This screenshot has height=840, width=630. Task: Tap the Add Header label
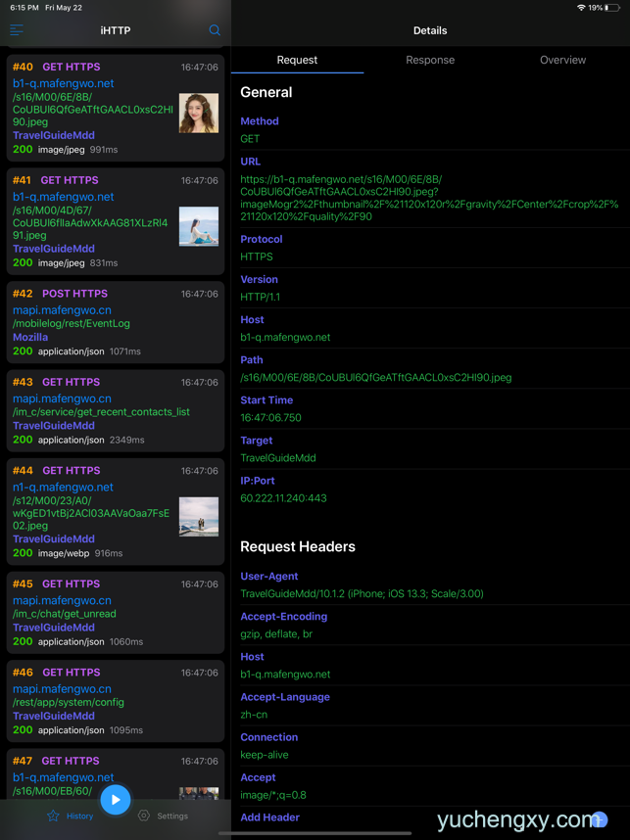pos(269,817)
